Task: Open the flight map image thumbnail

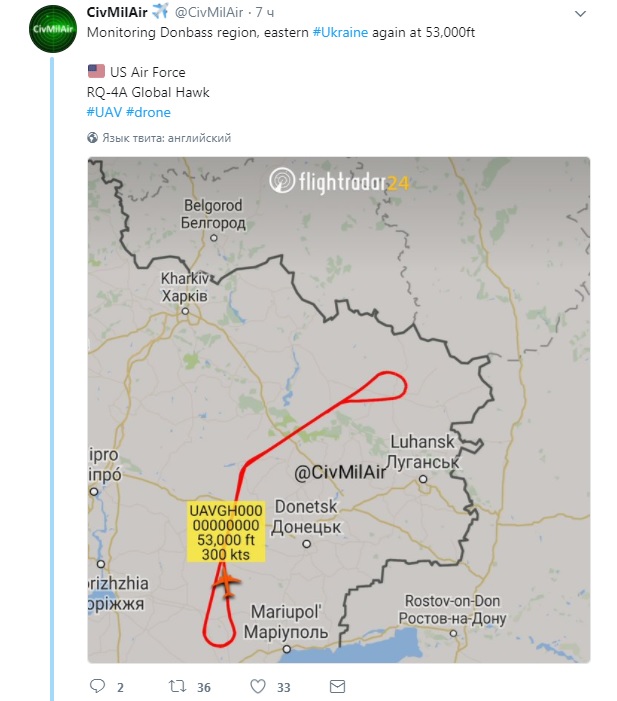Action: 339,410
